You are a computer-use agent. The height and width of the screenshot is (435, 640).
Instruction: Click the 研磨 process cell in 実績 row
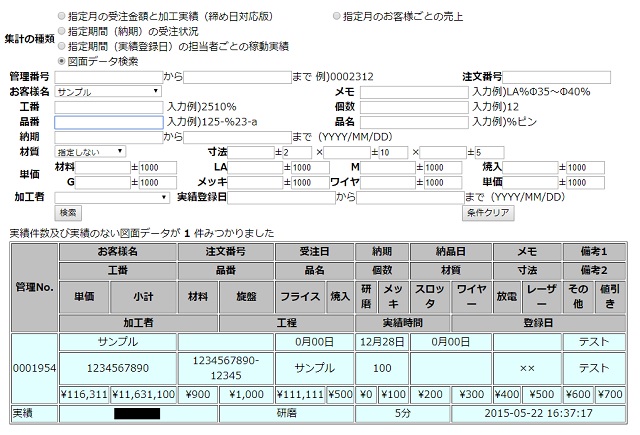pyautogui.click(x=287, y=413)
